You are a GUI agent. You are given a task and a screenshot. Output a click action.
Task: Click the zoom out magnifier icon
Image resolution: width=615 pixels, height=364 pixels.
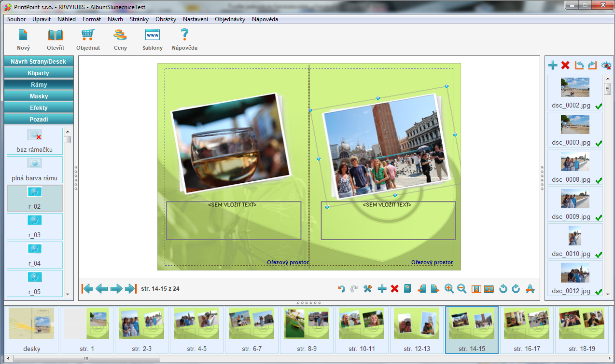[462, 289]
